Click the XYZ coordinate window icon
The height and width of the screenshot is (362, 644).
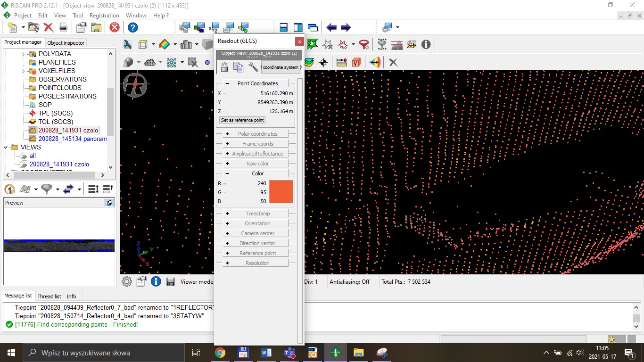click(214, 27)
